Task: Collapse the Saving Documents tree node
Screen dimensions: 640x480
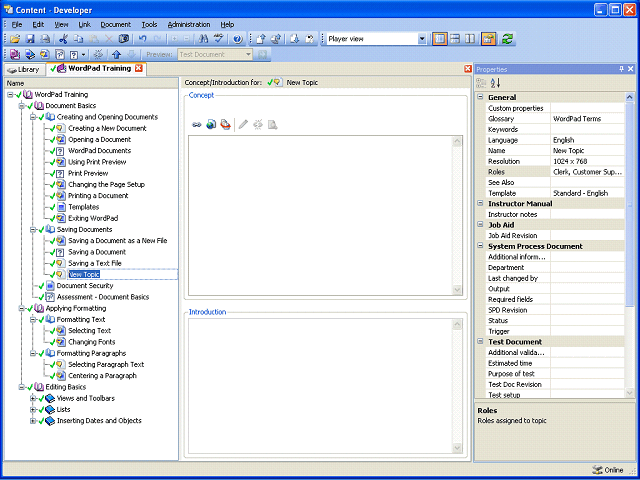Action: pyautogui.click(x=33, y=230)
